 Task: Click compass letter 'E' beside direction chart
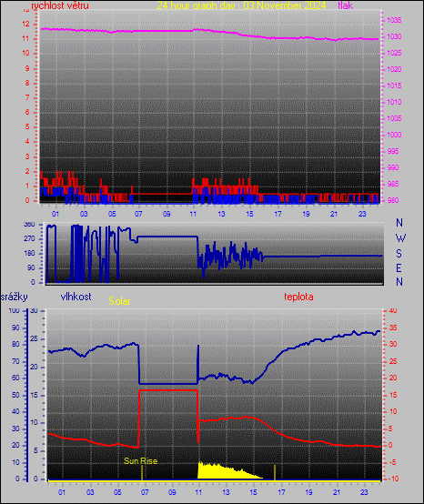399,267
